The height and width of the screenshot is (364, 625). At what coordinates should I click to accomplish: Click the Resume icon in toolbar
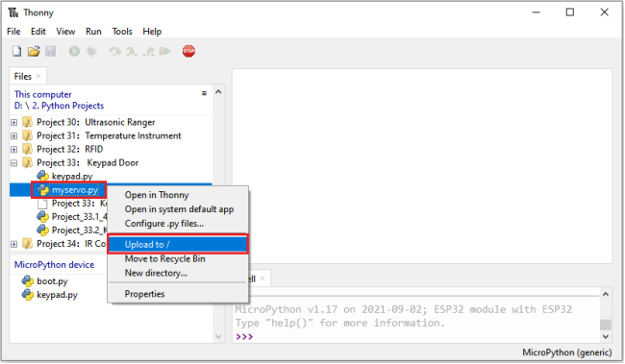click(165, 51)
